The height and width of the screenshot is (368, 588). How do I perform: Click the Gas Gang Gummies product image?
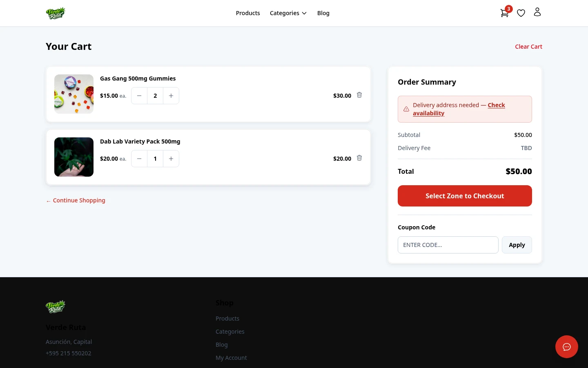74,94
